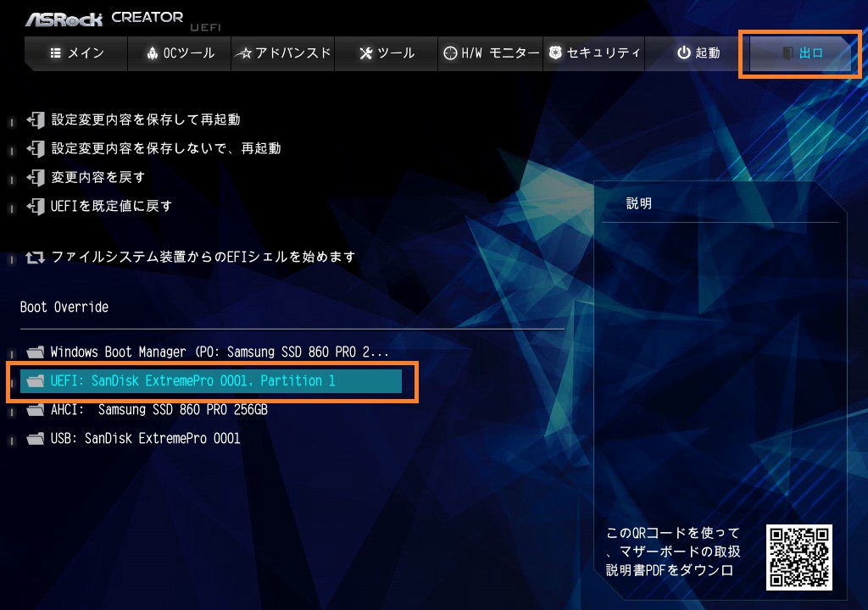
Task: Click folder icon beside AHCI: Samsung SSD
Action: 36,409
